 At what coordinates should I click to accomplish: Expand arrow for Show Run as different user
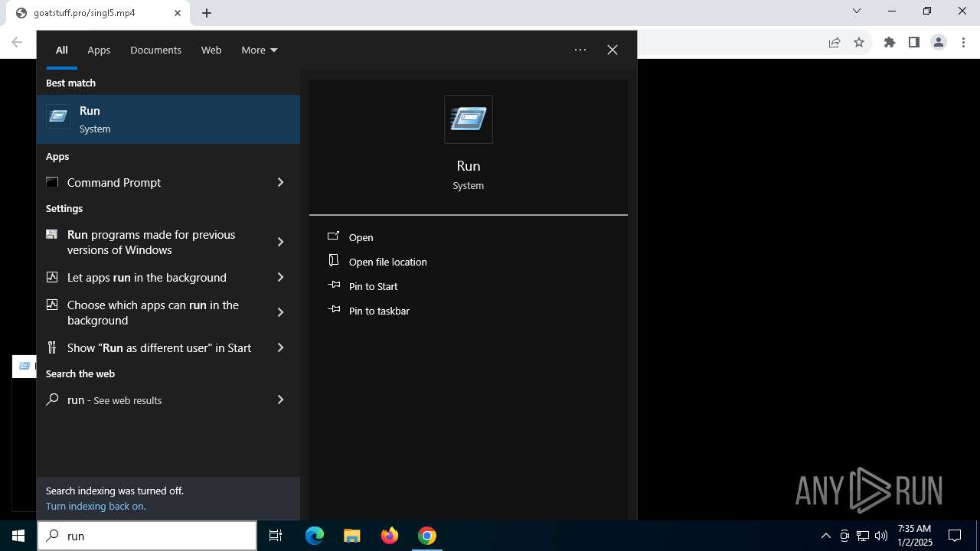280,347
